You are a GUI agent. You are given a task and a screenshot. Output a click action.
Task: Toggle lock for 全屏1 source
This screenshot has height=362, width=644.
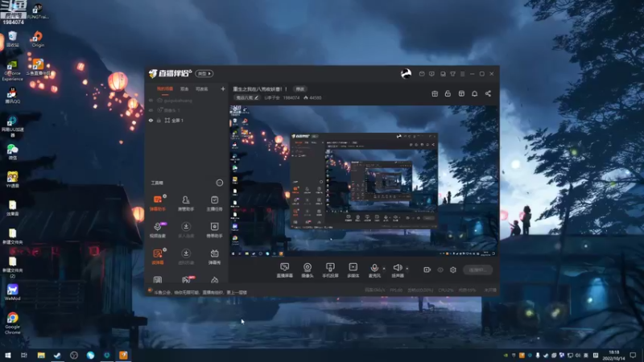tap(159, 120)
